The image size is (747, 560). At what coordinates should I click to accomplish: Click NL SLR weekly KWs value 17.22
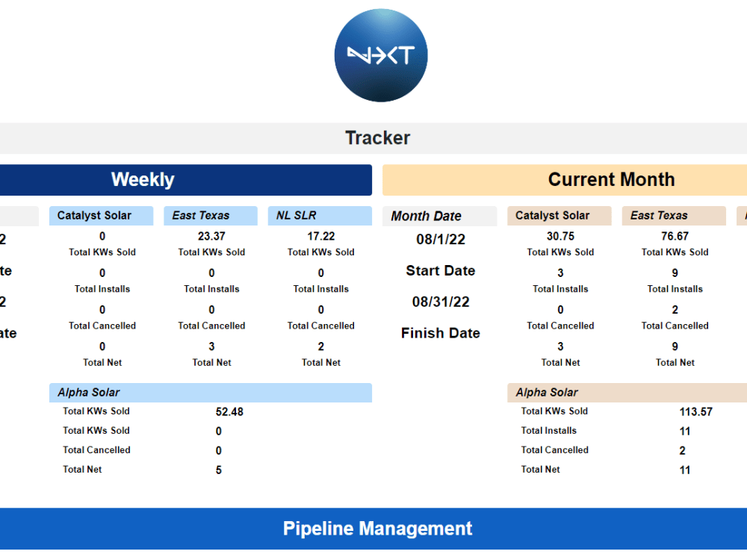click(321, 236)
